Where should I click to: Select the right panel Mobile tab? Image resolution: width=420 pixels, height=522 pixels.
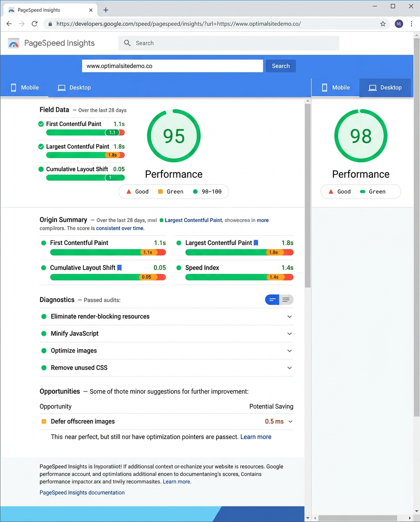(336, 87)
